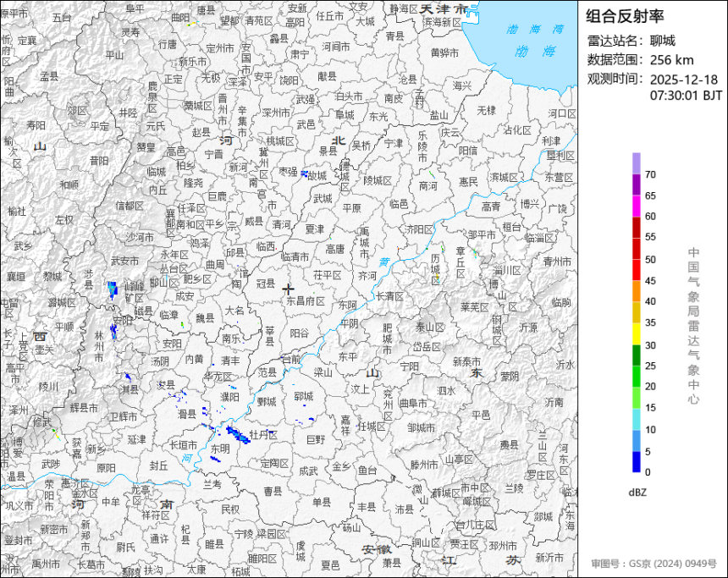The image size is (728, 578).
Task: Click the 泰山区 map label
Action: [x=429, y=328]
